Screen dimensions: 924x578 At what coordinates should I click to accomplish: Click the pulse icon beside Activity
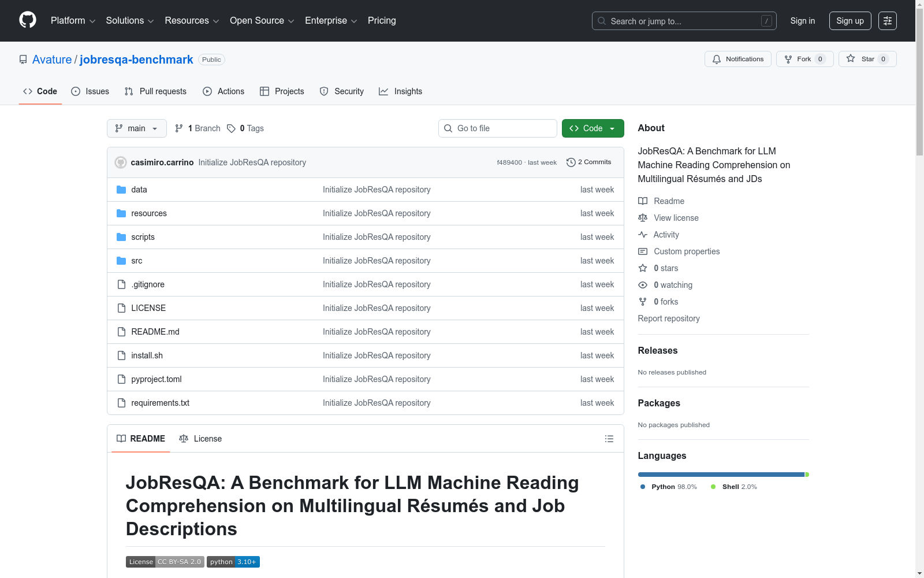(643, 235)
